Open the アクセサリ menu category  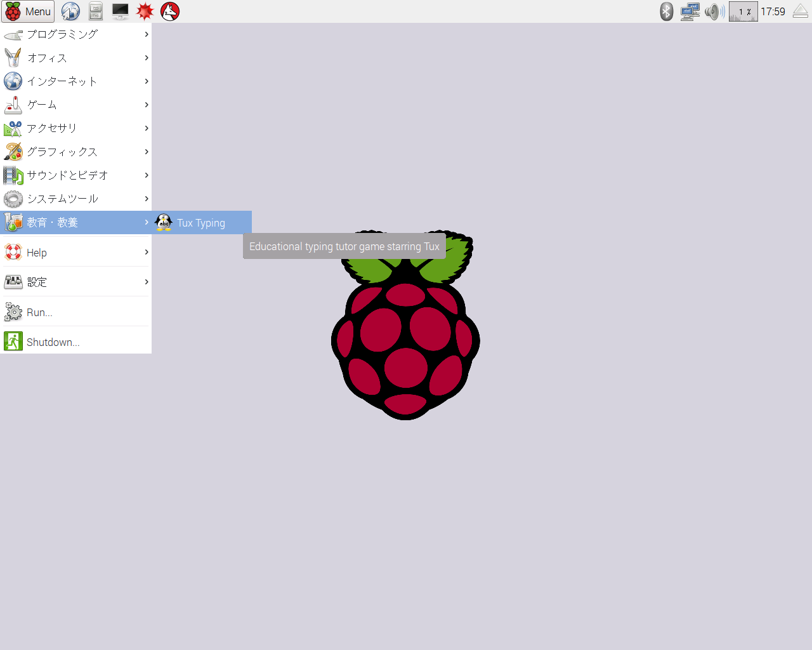(76, 128)
